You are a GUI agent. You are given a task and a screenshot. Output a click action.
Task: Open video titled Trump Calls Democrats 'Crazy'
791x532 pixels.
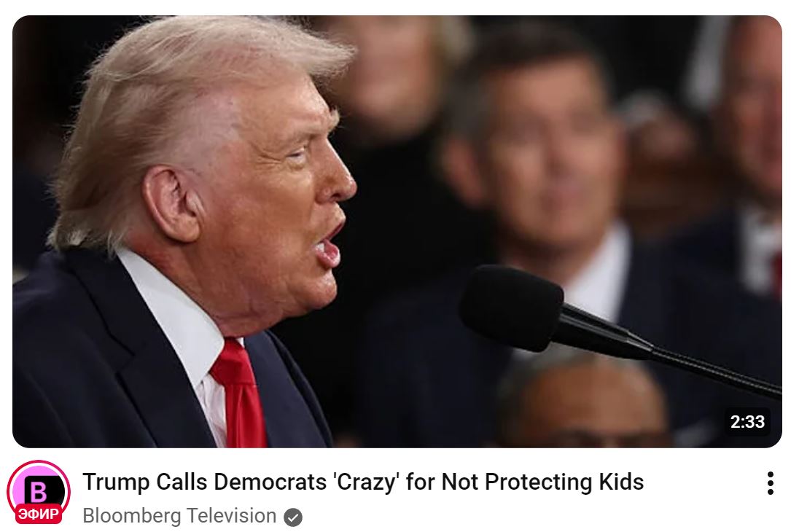[x=363, y=482]
